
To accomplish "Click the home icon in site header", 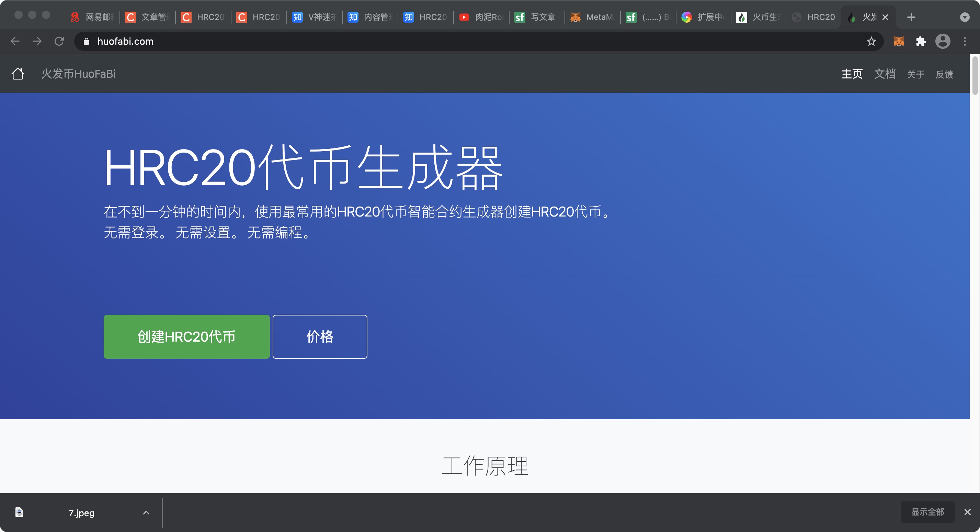I will [18, 74].
